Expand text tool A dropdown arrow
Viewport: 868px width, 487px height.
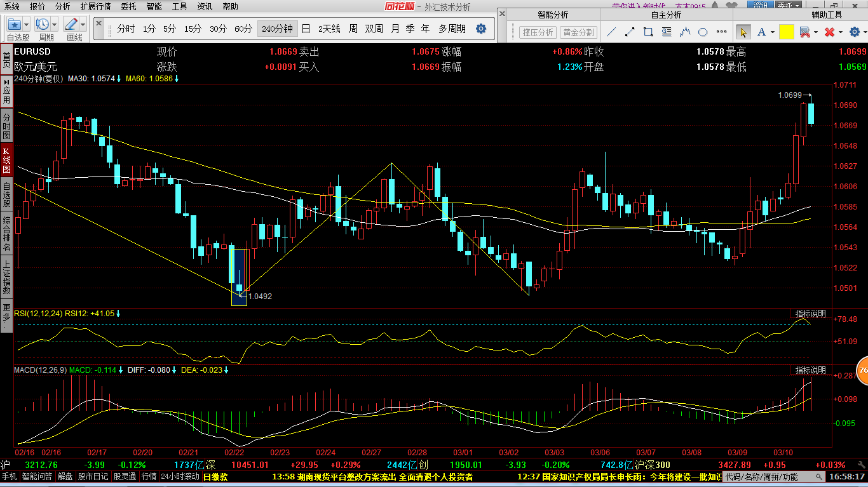click(773, 32)
